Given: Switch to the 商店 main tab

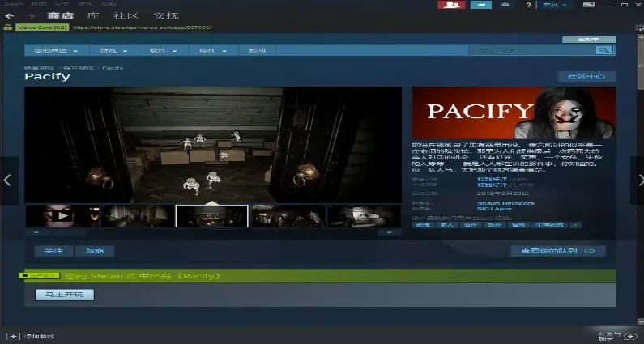Looking at the screenshot, I should pyautogui.click(x=60, y=15).
